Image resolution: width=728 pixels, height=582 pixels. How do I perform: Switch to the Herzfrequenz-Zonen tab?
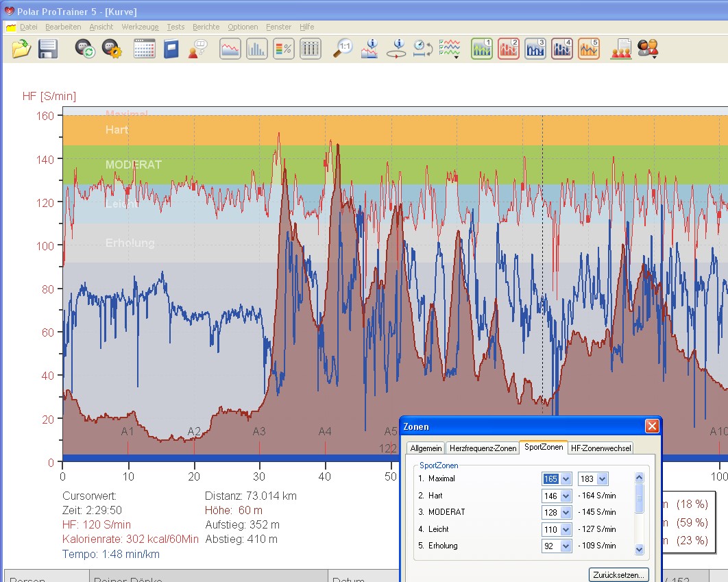coord(483,448)
